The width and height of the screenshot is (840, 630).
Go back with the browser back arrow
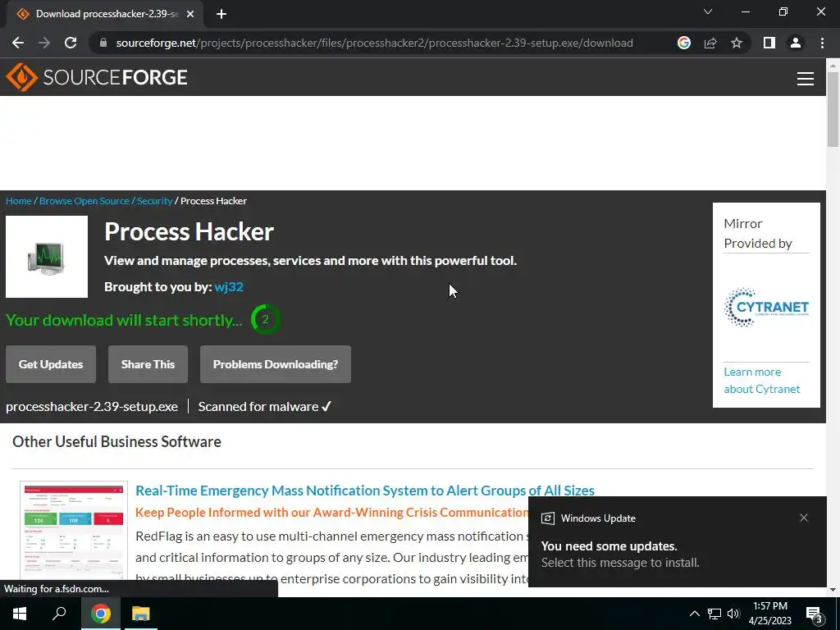(18, 43)
